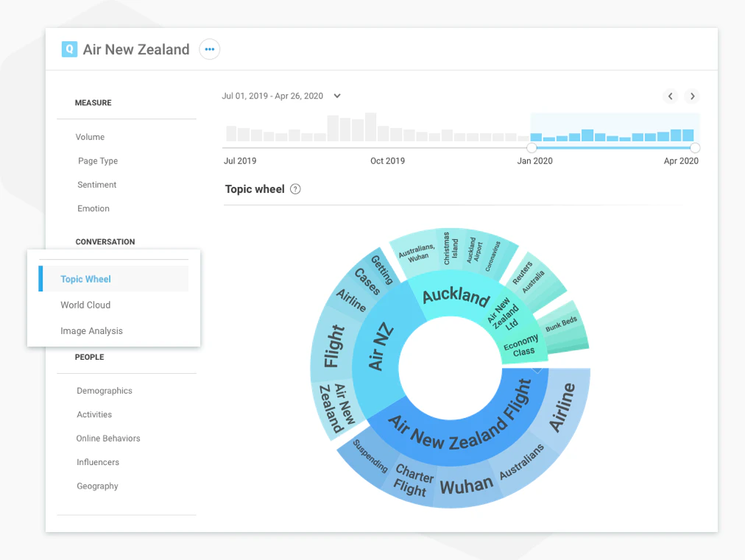Click the left timeline range slider handle
This screenshot has width=745, height=560.
pyautogui.click(x=532, y=147)
